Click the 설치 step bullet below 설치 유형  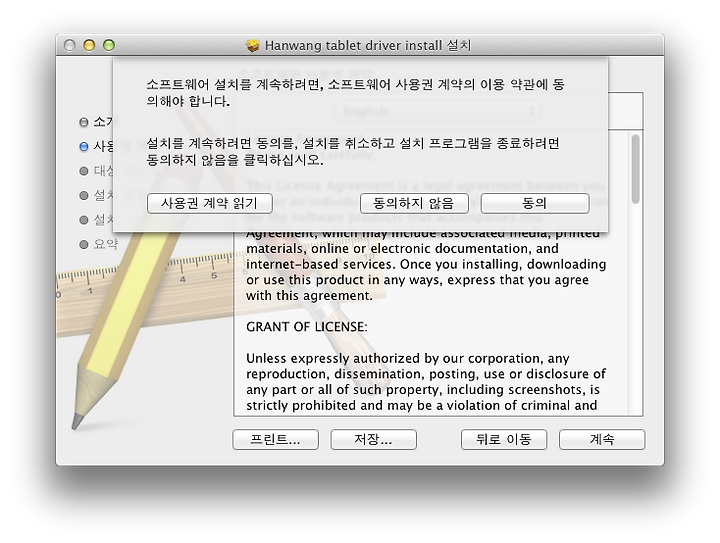coord(84,220)
